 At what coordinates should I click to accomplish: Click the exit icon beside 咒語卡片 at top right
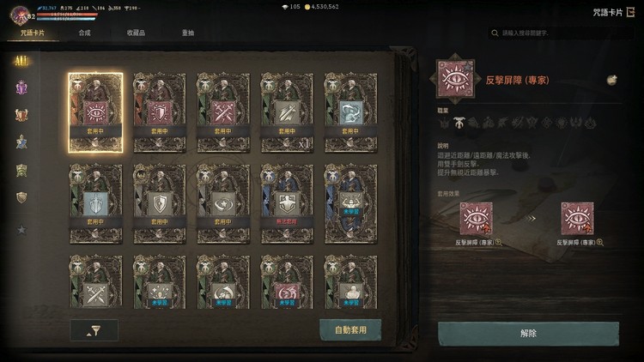(x=631, y=12)
